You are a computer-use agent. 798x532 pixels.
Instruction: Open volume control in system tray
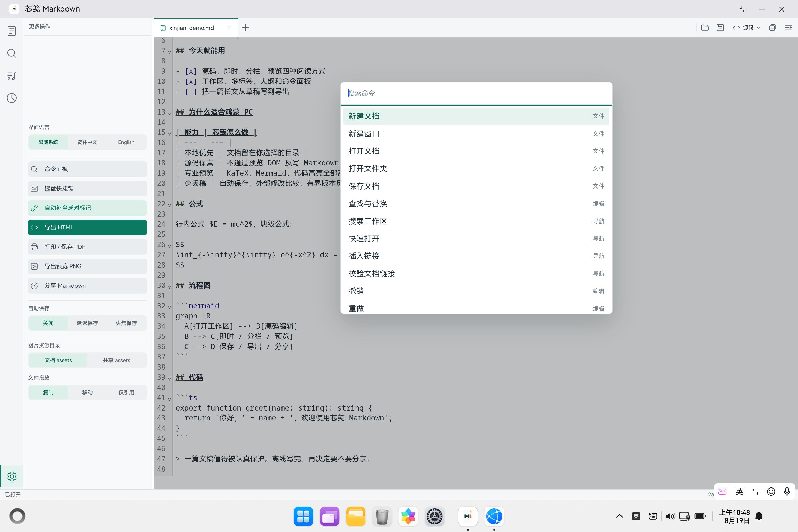pyautogui.click(x=670, y=516)
